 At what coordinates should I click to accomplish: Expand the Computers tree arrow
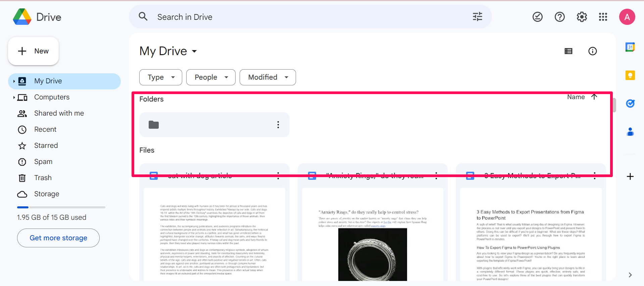point(14,97)
